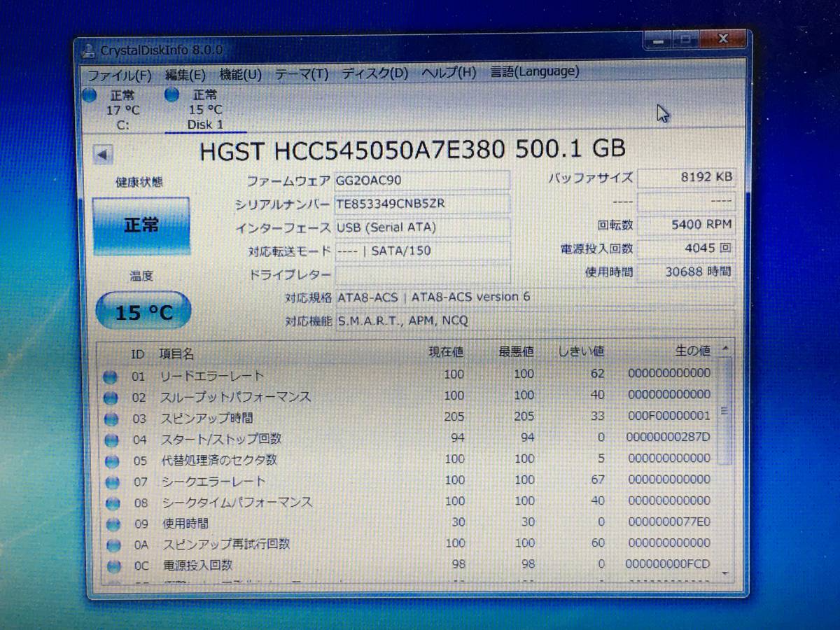
Task: Click the blue status dot beside リードエラーレート
Action: [x=111, y=375]
